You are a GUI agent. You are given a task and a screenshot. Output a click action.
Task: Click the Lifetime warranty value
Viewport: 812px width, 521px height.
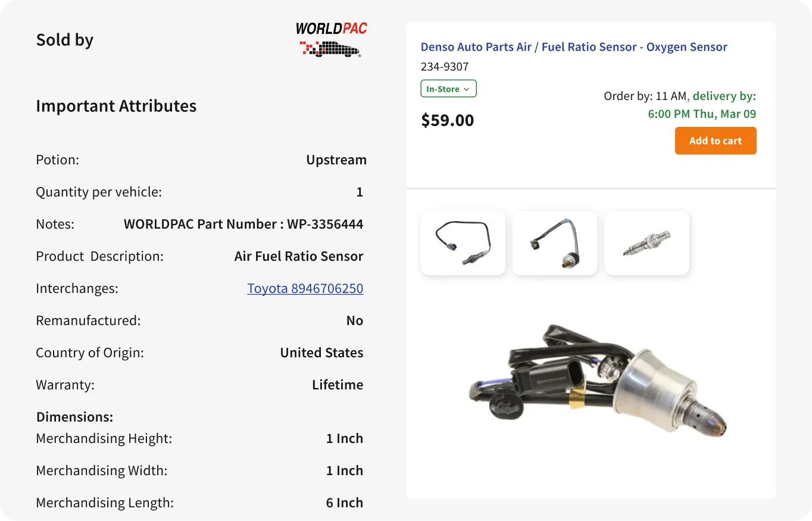click(x=337, y=385)
